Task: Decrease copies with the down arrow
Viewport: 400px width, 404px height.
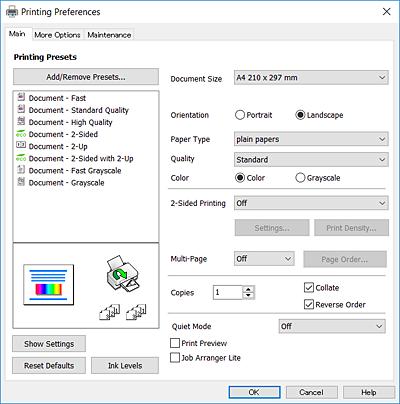Action: 248,296
